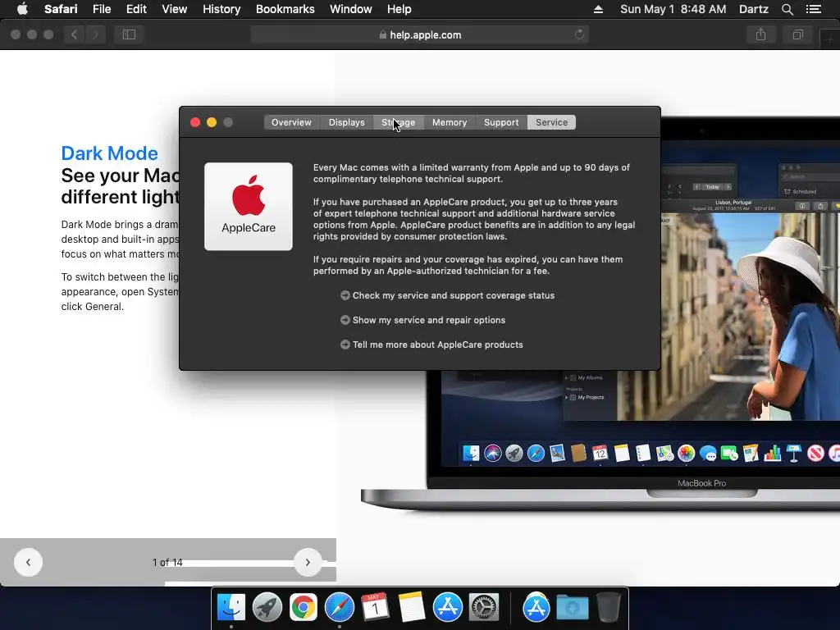This screenshot has height=630, width=840.
Task: Open System Preferences from the Dock
Action: tap(484, 608)
